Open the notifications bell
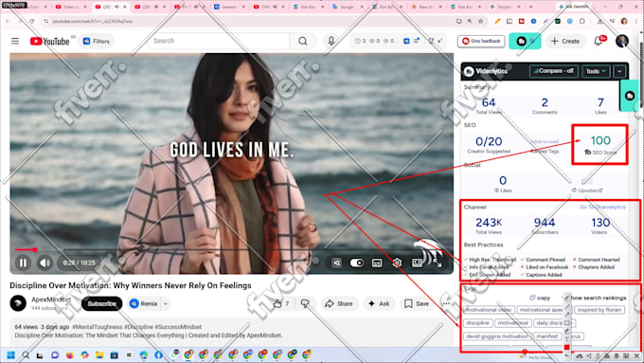 pos(599,41)
